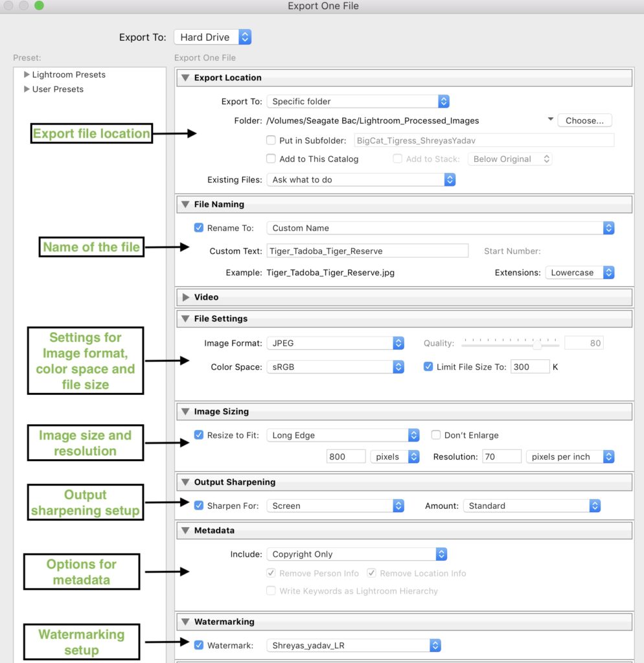
Task: Enable the Put in Subfolder checkbox
Action: [x=271, y=140]
